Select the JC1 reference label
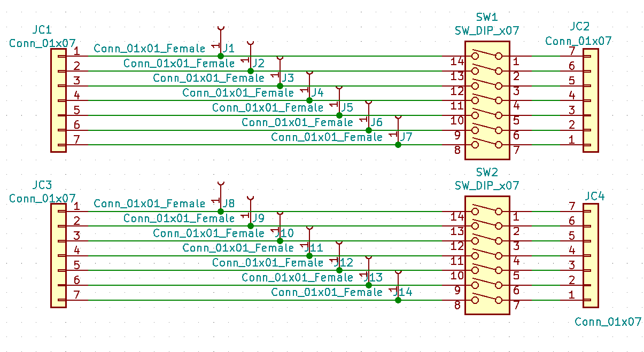The height and width of the screenshot is (352, 644). point(42,29)
